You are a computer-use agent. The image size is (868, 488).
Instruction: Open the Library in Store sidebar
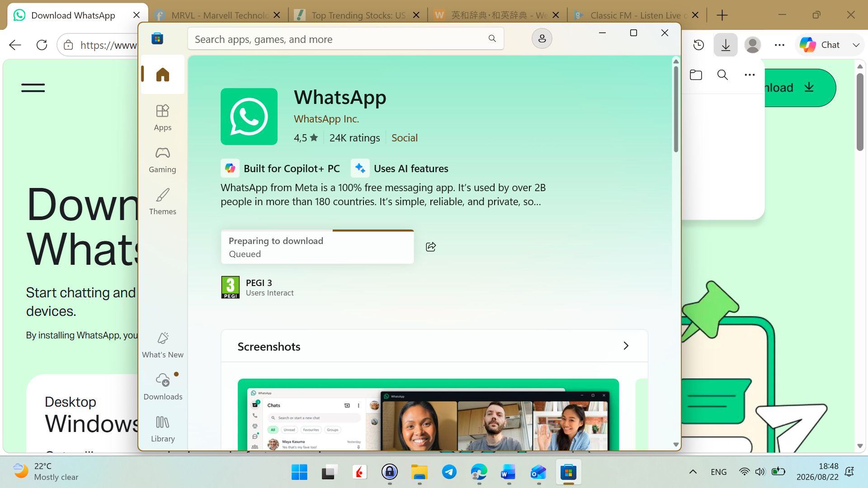click(162, 429)
